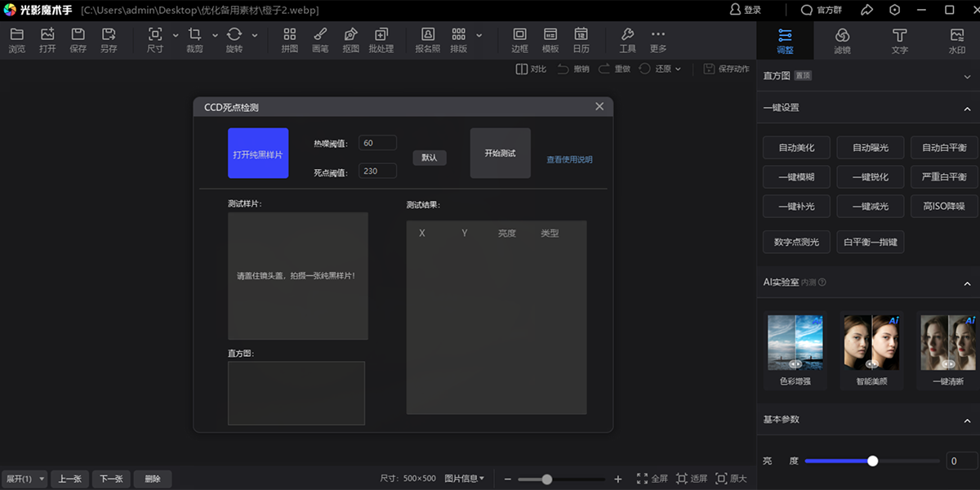Viewport: 980px width, 490px height.
Task: Click the 亮度 brightness slider handle
Action: pyautogui.click(x=872, y=461)
